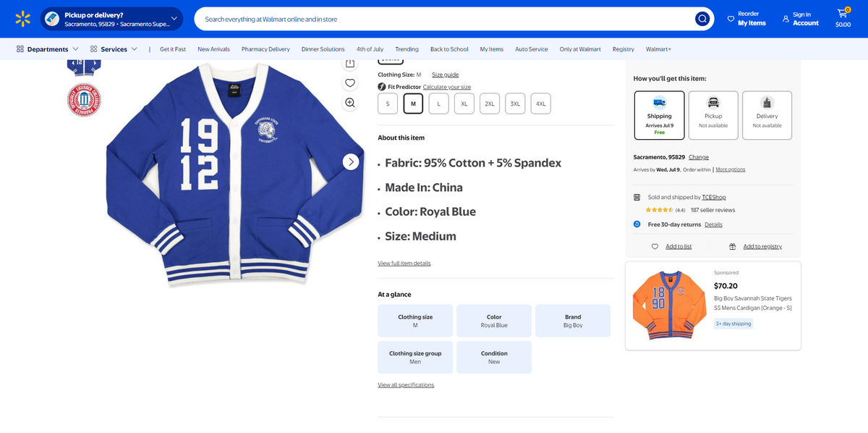Open New Arrivals menu item
The width and height of the screenshot is (868, 433).
213,49
